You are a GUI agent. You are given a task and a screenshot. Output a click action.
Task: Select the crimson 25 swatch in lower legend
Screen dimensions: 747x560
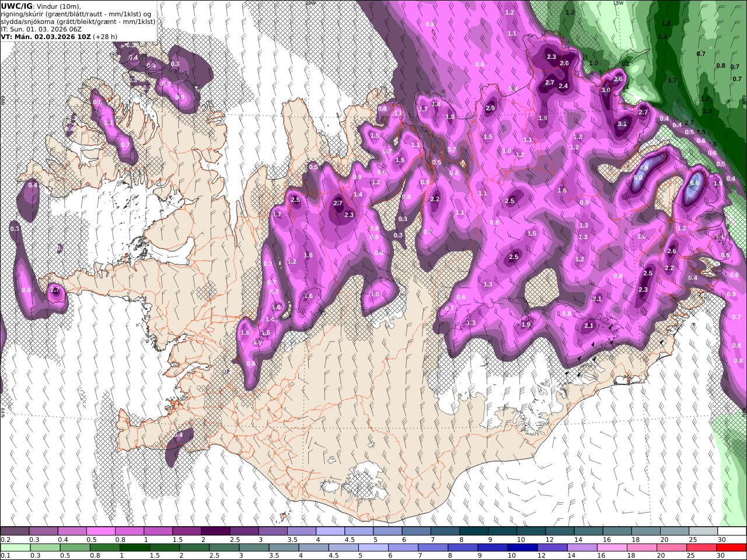coord(701,547)
